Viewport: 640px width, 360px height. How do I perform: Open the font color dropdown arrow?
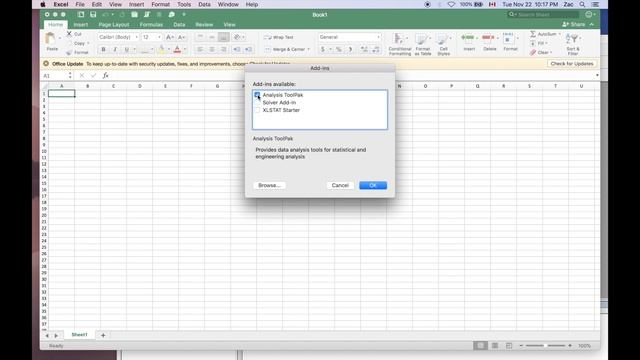[185, 49]
